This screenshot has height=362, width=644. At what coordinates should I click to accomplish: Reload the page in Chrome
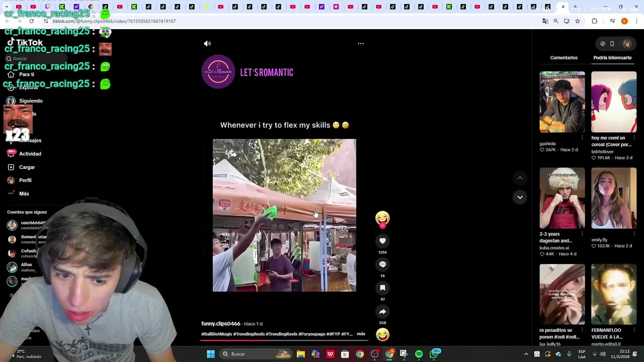pos(31,21)
